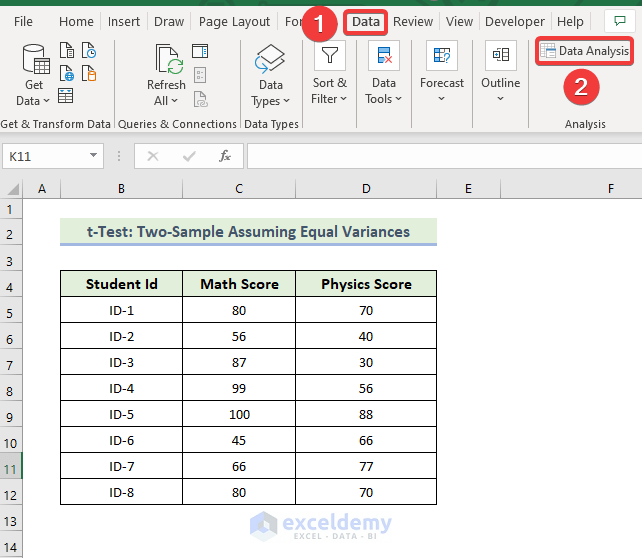
Task: Click the Math Score header cell
Action: [x=239, y=284]
